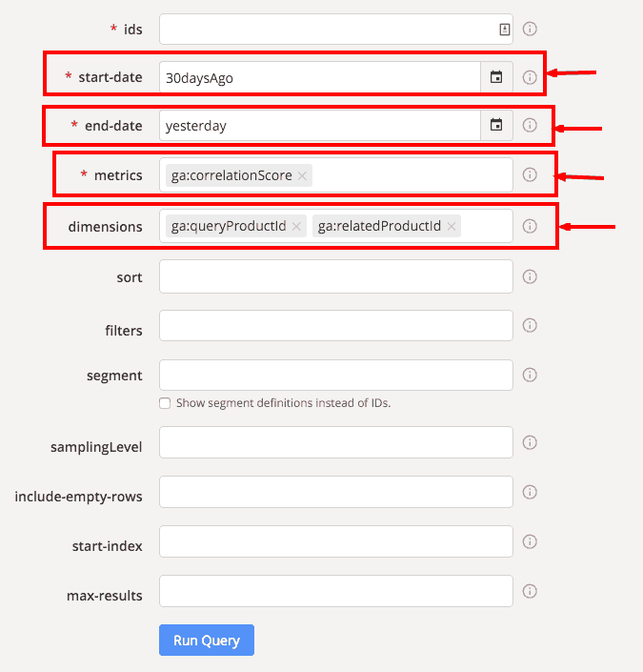Show info for the samplingLevel field

(530, 442)
